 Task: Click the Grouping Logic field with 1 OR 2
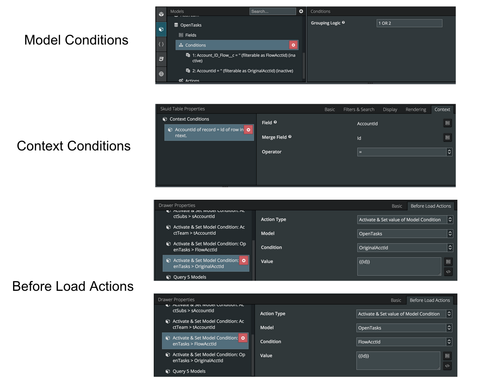point(409,23)
